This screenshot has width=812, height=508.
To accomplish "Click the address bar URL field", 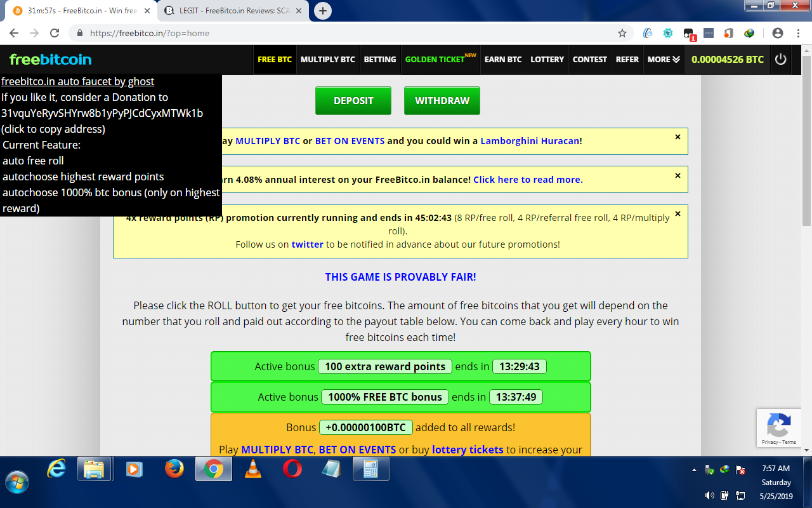I will pyautogui.click(x=349, y=33).
